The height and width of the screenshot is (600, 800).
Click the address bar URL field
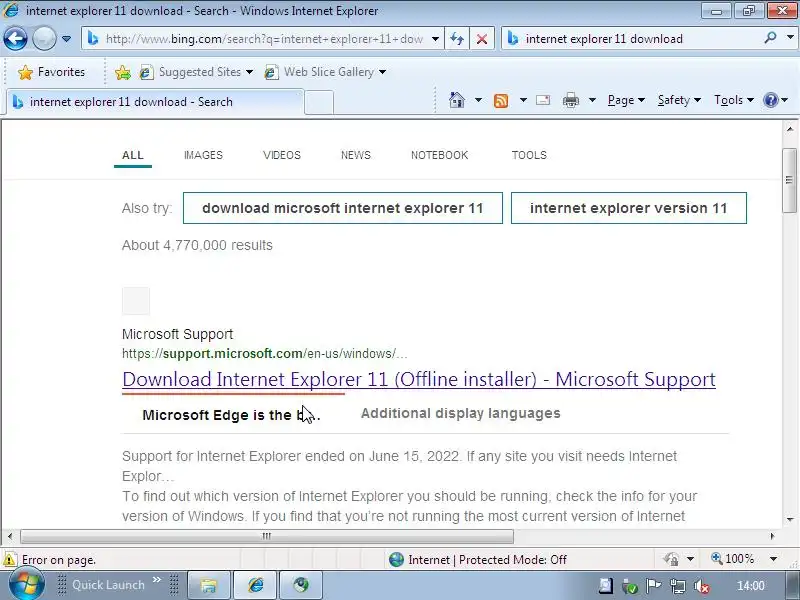(x=264, y=39)
